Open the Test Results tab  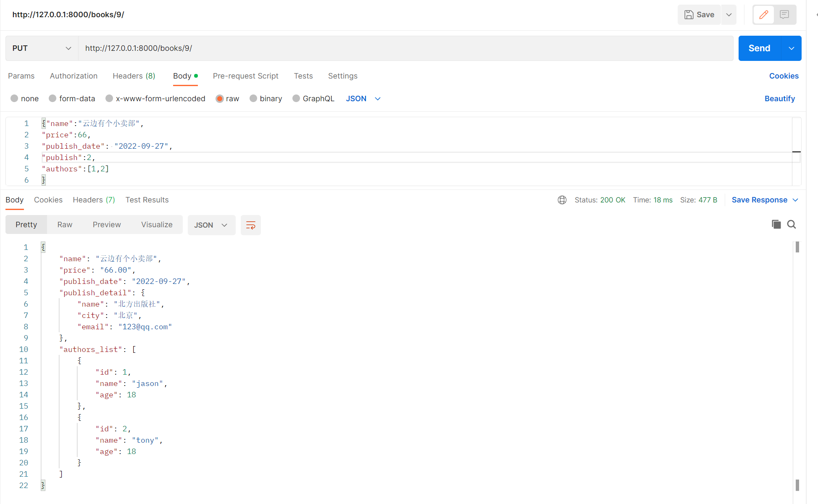coord(147,200)
